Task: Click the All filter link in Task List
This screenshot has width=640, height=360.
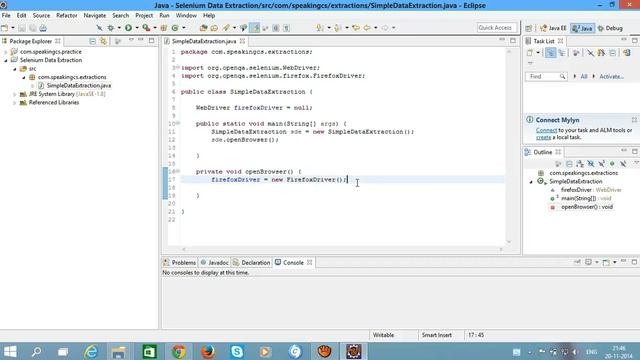Action: [x=584, y=76]
